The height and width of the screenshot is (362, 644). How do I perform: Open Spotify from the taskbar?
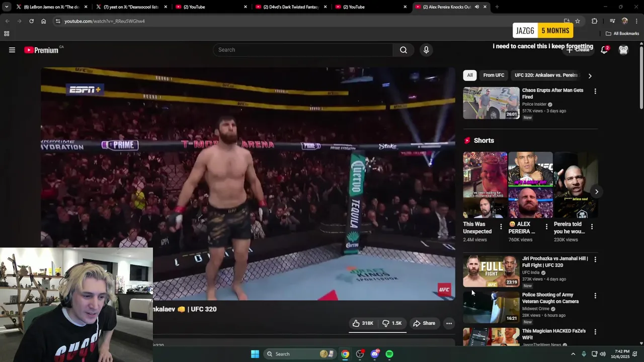[x=389, y=354]
